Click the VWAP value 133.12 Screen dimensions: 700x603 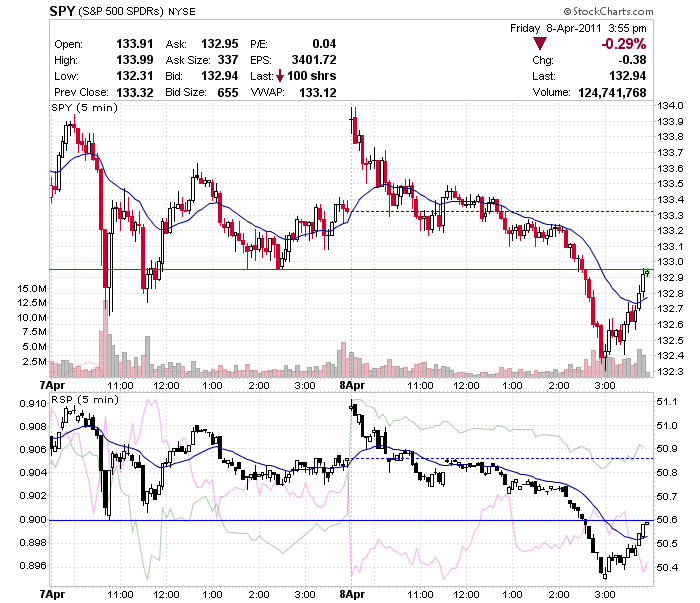(x=317, y=92)
